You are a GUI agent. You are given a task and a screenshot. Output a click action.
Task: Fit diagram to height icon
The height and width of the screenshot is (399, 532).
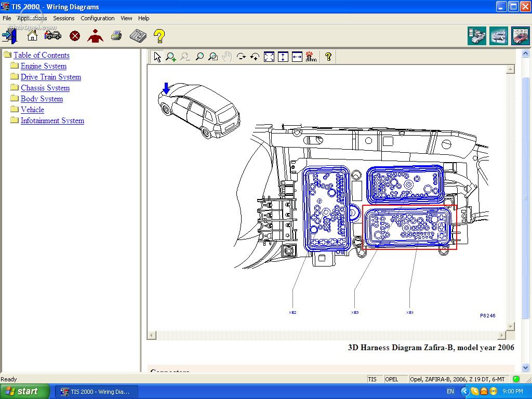pos(283,57)
